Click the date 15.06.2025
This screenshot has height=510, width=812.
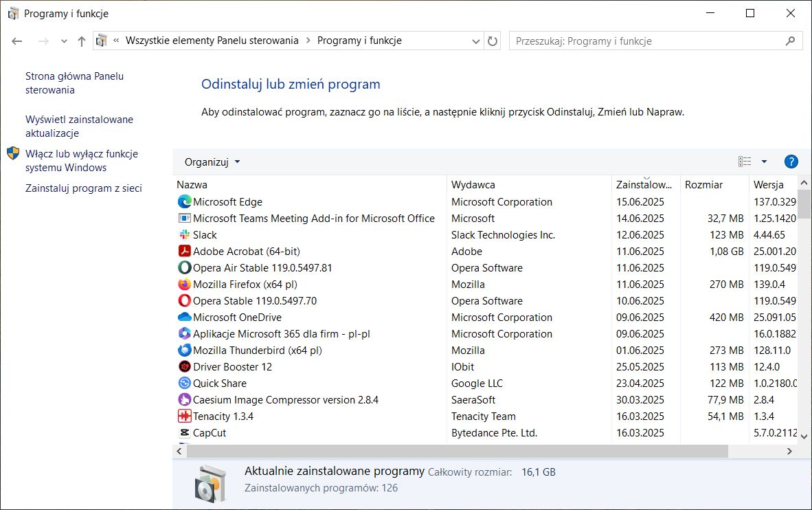(640, 201)
